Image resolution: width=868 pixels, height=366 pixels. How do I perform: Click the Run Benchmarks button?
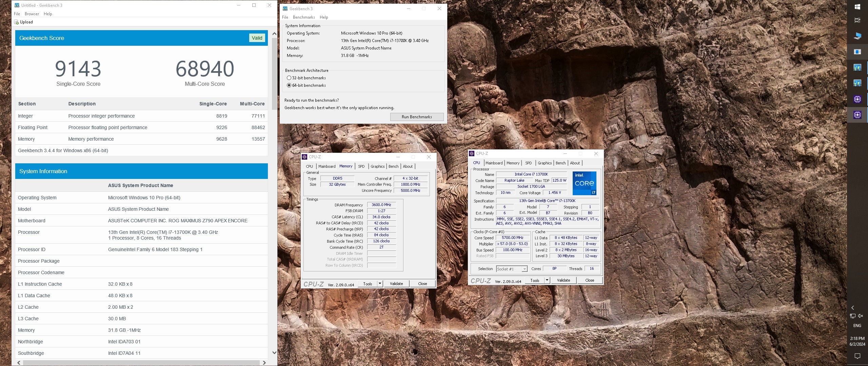(417, 117)
